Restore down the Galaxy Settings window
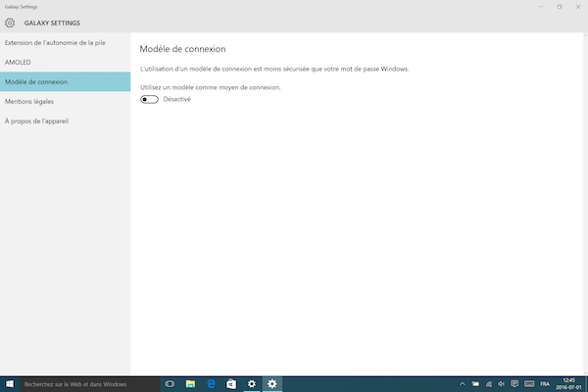Viewport: 588px width, 392px height. 560,7
